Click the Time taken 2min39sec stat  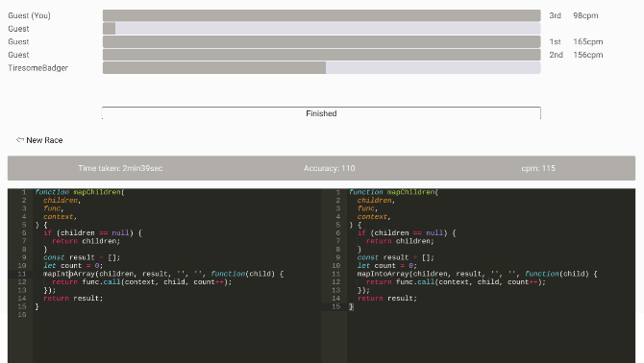tap(120, 168)
